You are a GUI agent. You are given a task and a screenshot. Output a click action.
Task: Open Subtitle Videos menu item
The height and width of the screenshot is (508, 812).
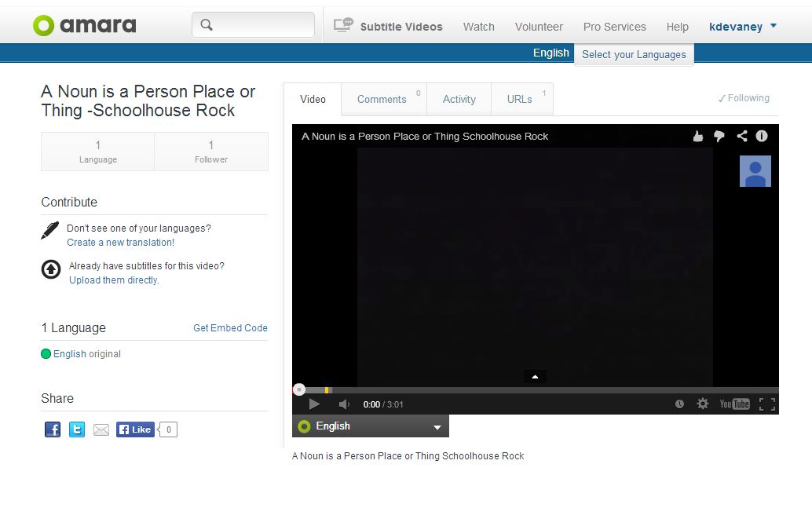(x=401, y=27)
